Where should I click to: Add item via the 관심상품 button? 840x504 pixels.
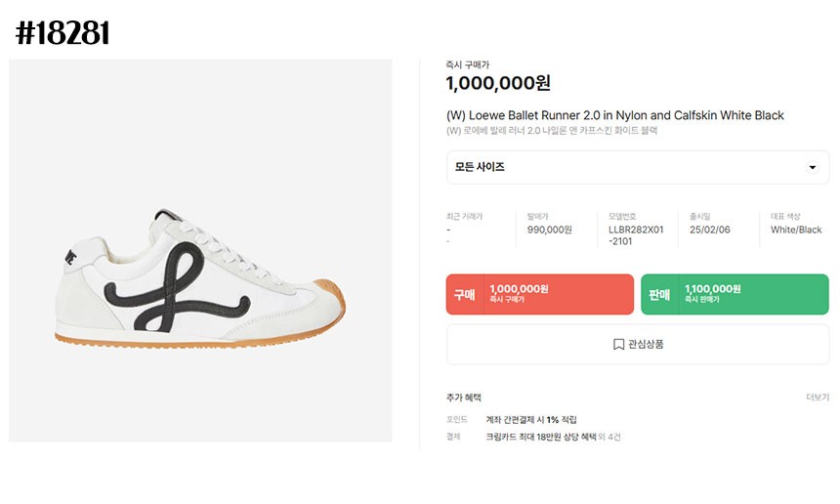638,345
